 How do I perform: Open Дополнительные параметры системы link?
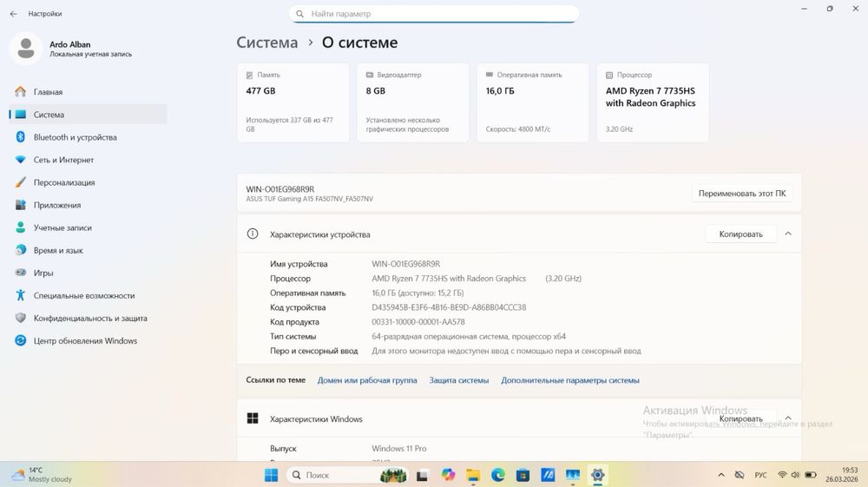pyautogui.click(x=570, y=380)
